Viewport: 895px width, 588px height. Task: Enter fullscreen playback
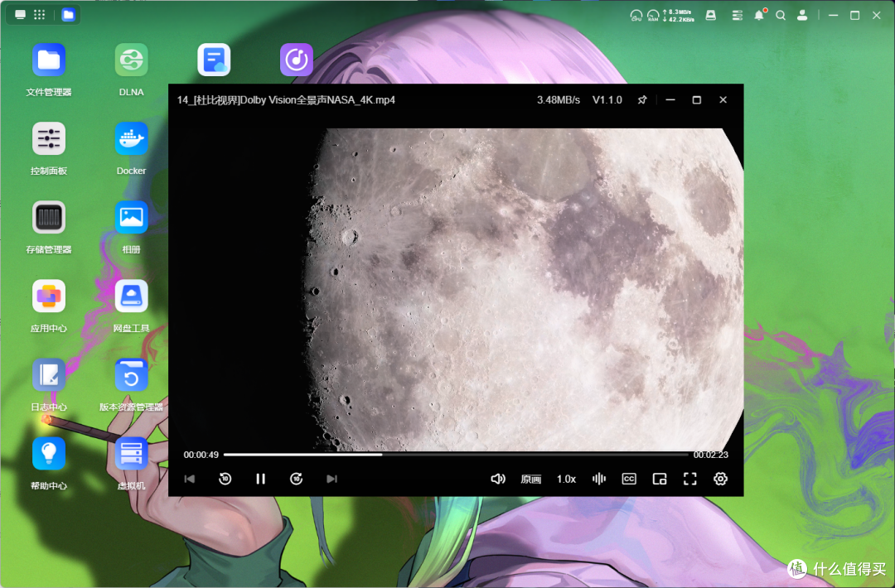(690, 479)
